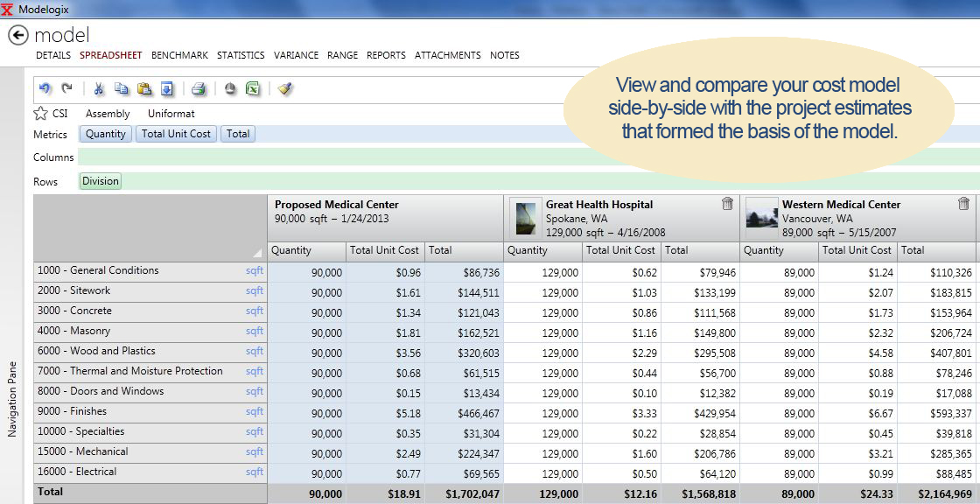
Task: Click the $86,736 total cell
Action: (x=464, y=272)
